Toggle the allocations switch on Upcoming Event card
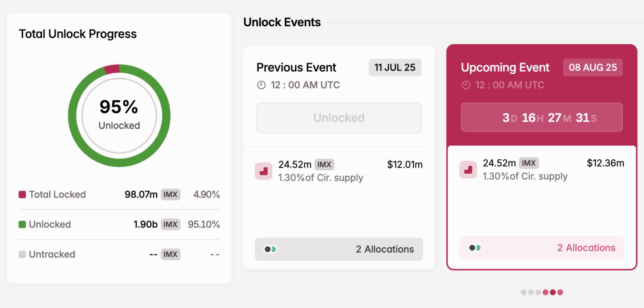Image resolution: width=644 pixels, height=308 pixels. [x=474, y=247]
